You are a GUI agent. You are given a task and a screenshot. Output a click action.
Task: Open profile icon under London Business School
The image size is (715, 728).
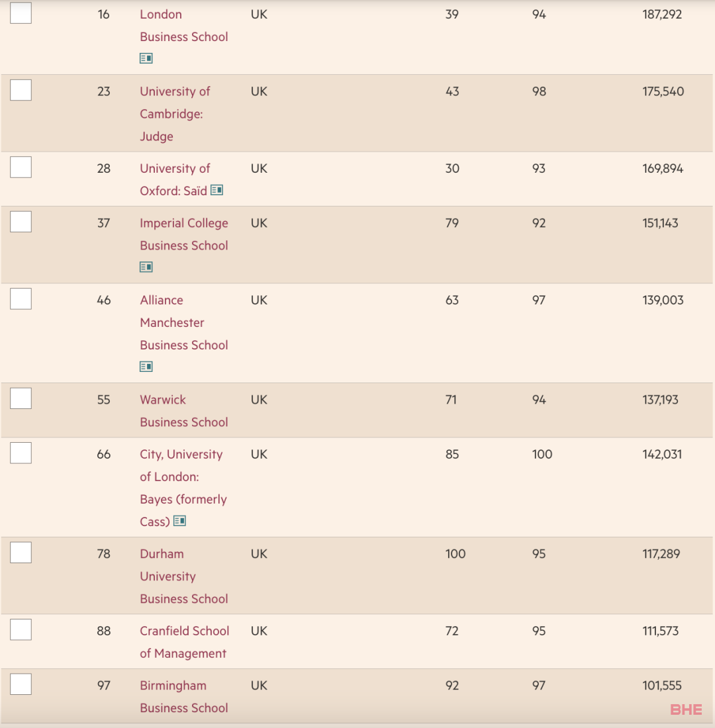[146, 58]
